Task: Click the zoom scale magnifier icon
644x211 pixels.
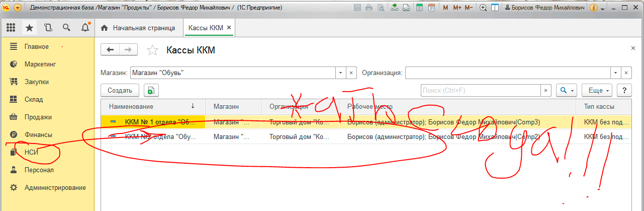Action: 483,8
